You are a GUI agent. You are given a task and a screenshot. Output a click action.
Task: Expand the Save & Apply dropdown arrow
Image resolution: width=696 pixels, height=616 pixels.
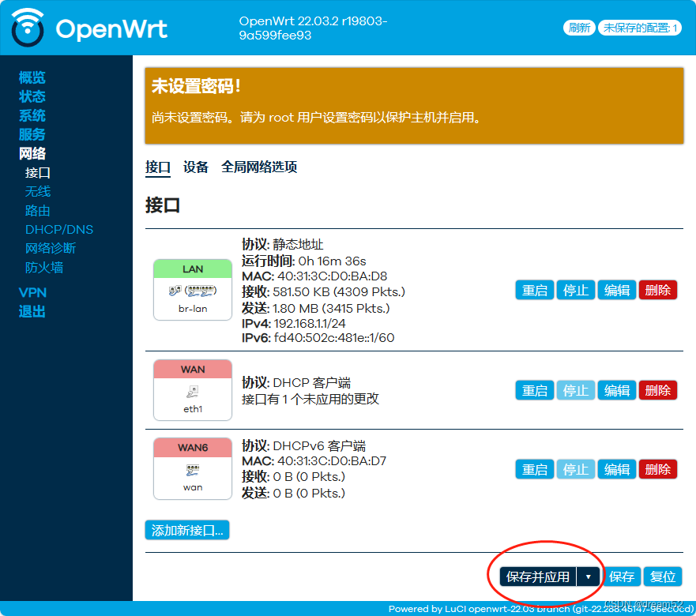[x=588, y=577]
